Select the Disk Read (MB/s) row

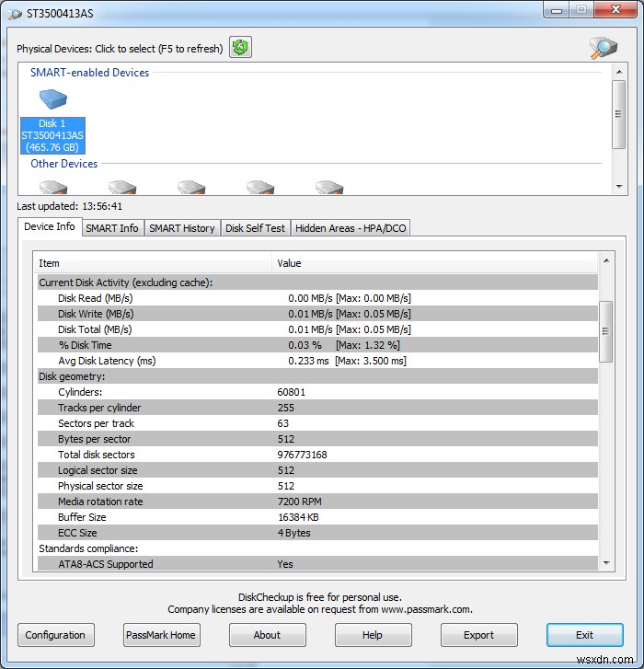(317, 298)
